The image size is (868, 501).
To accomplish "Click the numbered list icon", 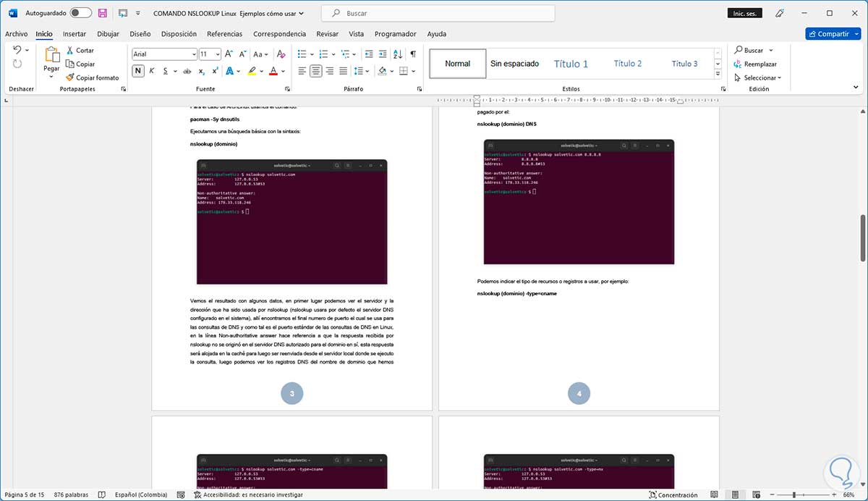I will [324, 54].
